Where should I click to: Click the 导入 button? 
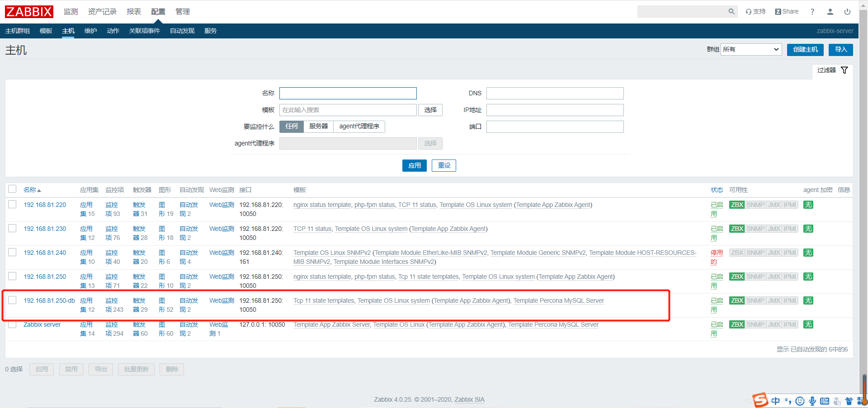coord(840,50)
